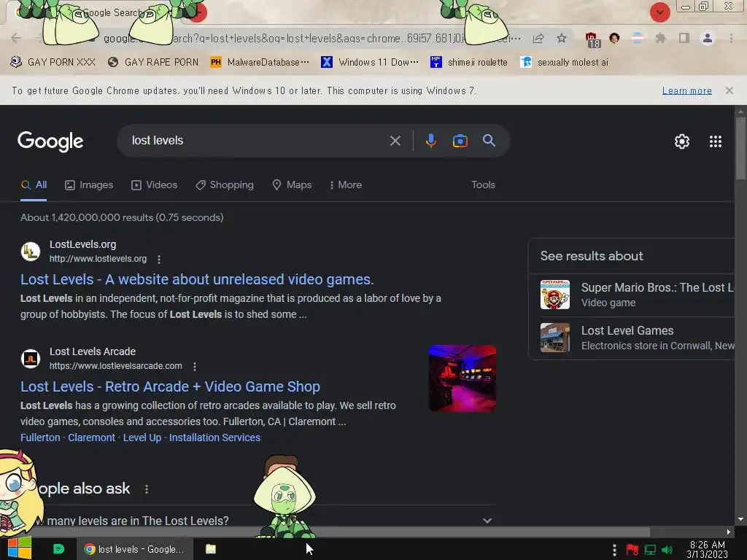
Task: Click the taskbar clock showing 8:26 AM
Action: (x=707, y=550)
